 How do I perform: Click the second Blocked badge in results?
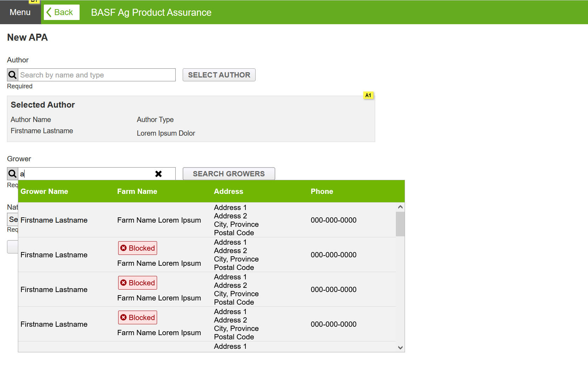click(x=137, y=283)
